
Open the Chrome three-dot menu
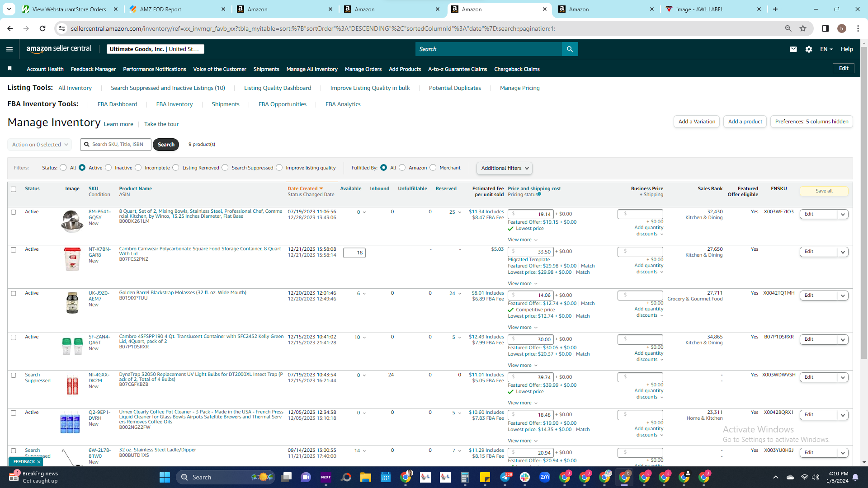click(x=858, y=28)
